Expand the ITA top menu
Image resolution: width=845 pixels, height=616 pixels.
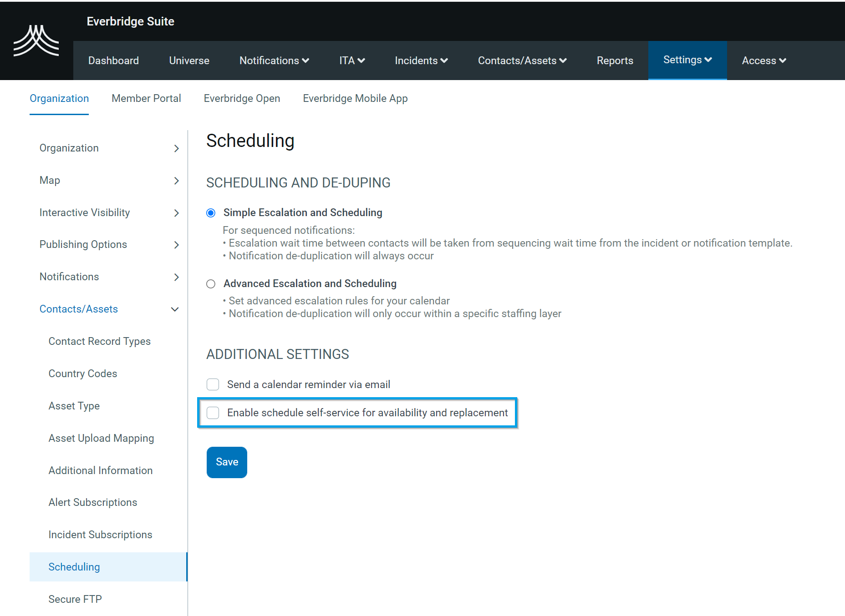point(352,61)
